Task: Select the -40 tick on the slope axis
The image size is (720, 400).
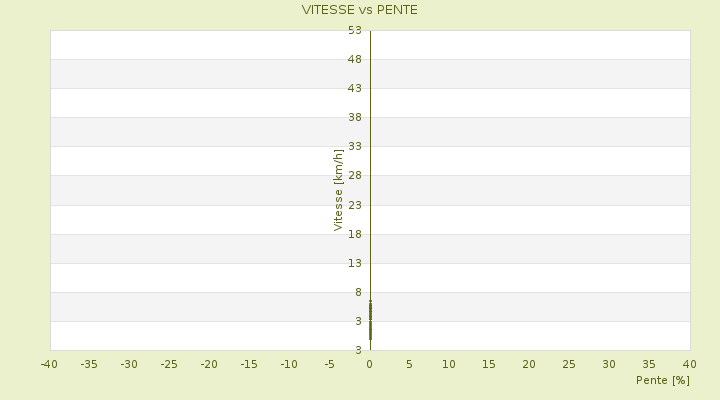Action: [x=49, y=364]
